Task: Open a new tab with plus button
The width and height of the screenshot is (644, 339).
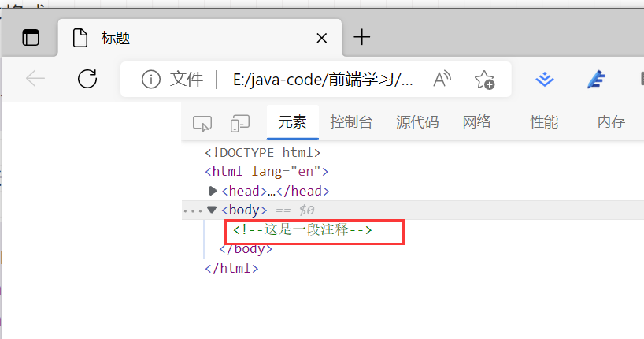Action: coord(362,37)
